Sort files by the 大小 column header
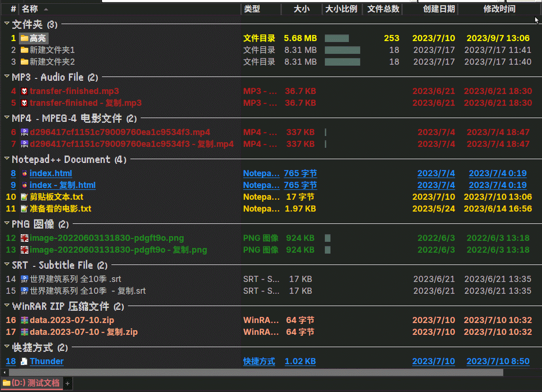 [x=301, y=9]
